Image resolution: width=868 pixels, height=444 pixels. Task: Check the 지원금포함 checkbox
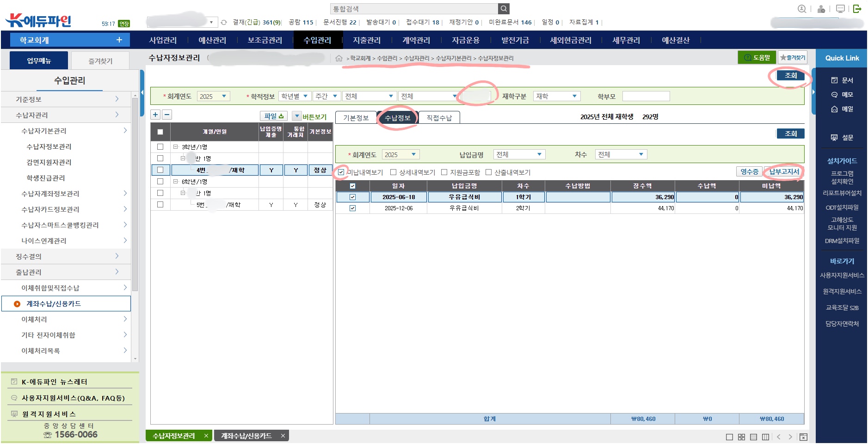(x=444, y=172)
